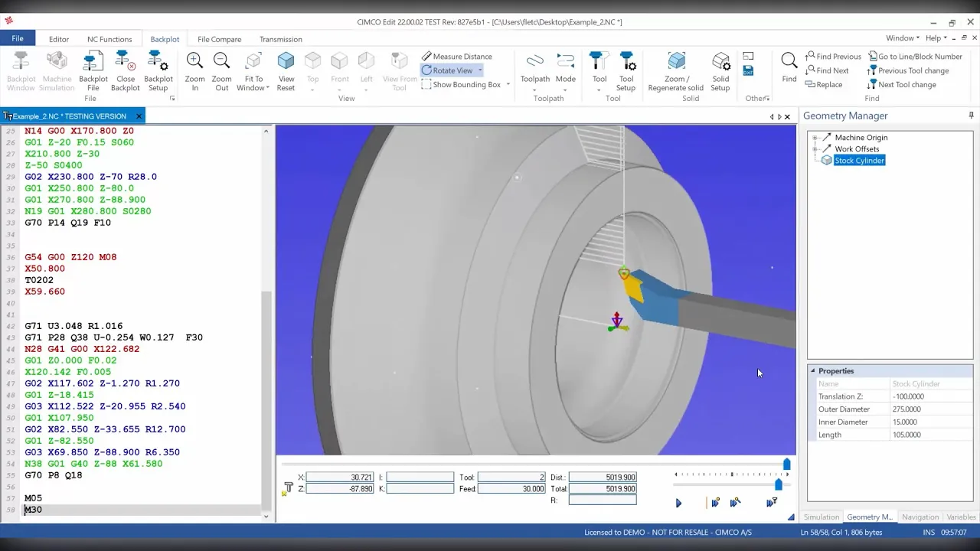The width and height of the screenshot is (980, 551).
Task: Toggle Rotate View mode
Action: pyautogui.click(x=447, y=70)
